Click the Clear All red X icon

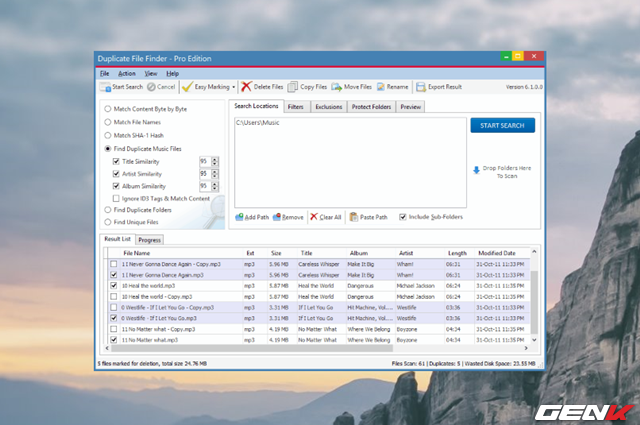[313, 216]
